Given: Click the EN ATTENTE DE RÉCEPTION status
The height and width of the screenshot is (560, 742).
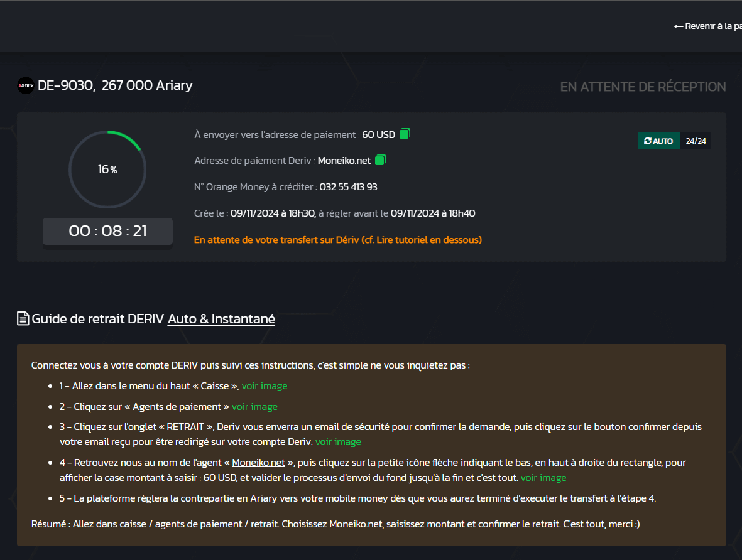Looking at the screenshot, I should [x=643, y=87].
